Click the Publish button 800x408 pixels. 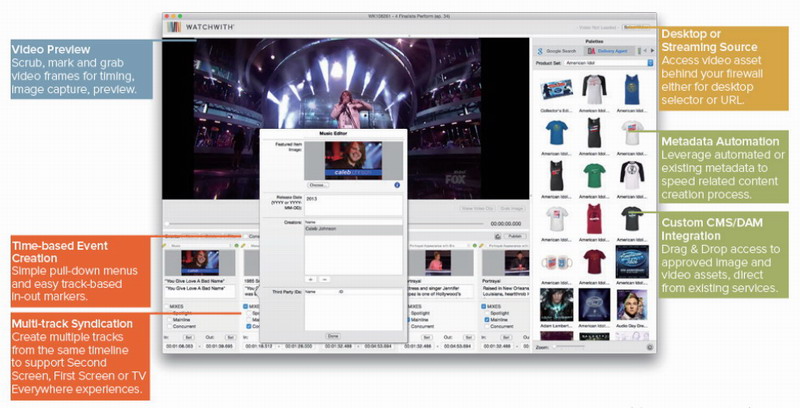click(515, 237)
